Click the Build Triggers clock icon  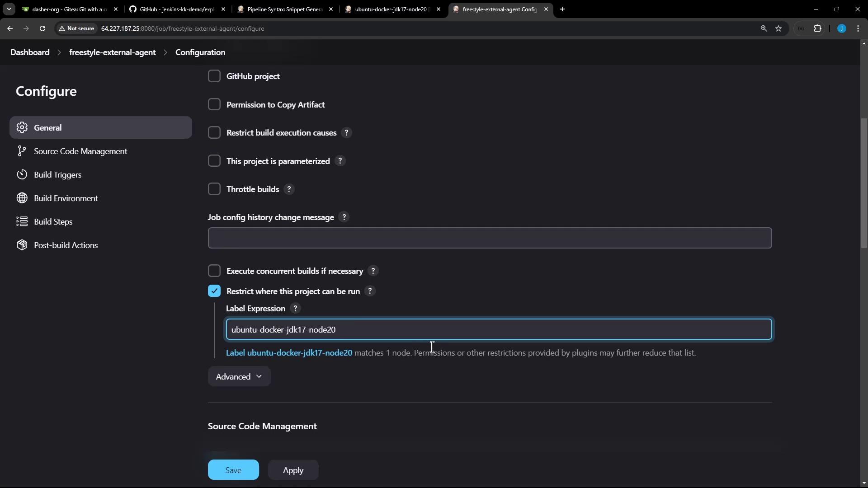coord(22,174)
